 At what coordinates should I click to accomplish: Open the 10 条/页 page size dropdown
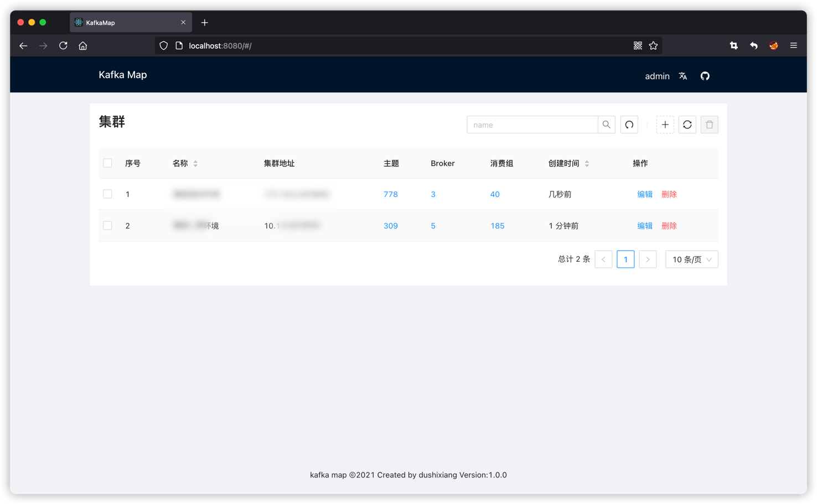click(691, 259)
